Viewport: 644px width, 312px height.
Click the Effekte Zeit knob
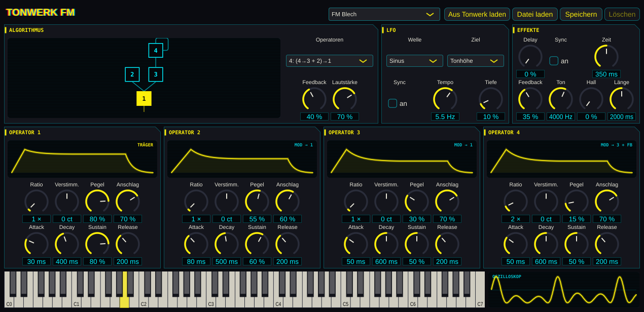tap(606, 57)
